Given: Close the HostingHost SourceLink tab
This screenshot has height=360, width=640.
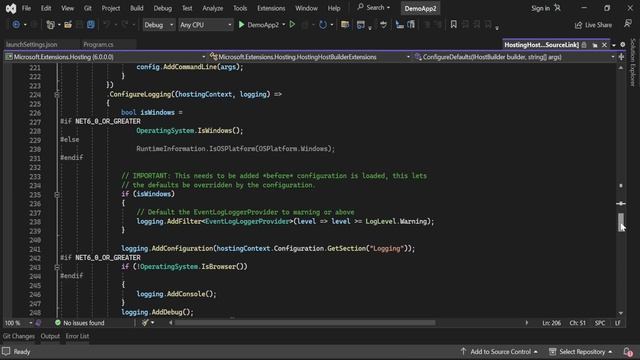Looking at the screenshot, I should (x=604, y=45).
